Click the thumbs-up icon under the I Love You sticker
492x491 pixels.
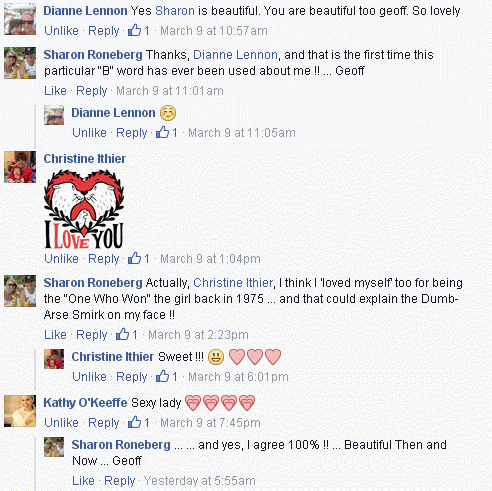click(x=135, y=258)
